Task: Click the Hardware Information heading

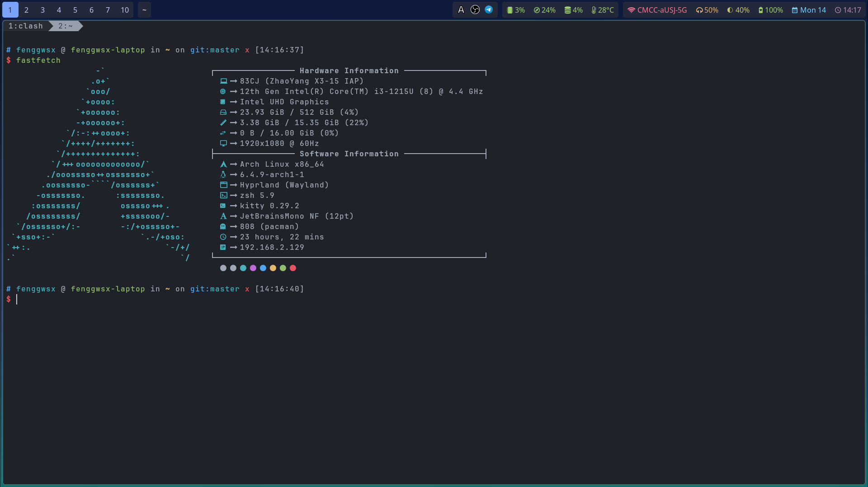Action: click(349, 71)
